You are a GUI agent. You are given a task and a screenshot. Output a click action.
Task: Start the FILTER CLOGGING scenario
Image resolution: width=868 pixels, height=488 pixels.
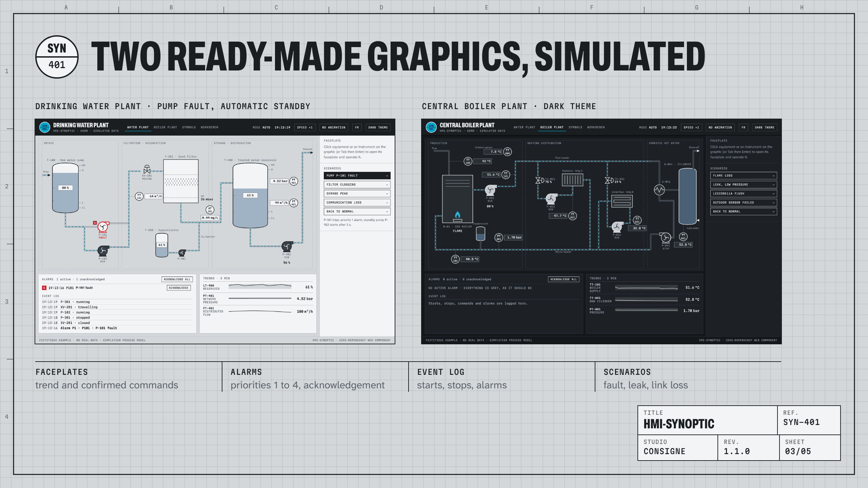(x=357, y=185)
